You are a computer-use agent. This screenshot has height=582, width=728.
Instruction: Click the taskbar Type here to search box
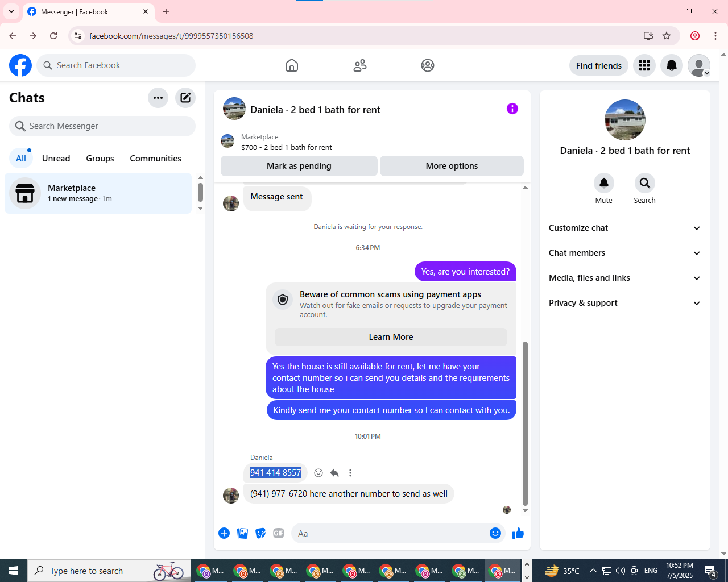[x=109, y=571]
